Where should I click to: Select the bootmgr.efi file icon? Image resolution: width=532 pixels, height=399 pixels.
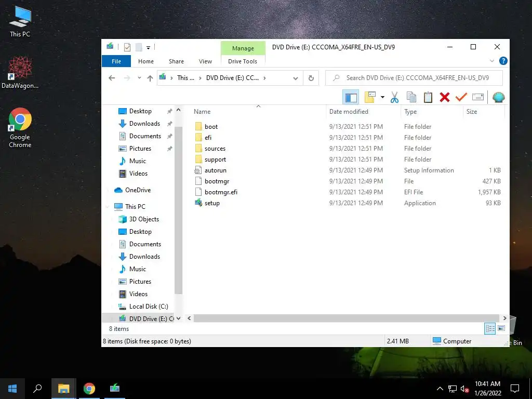point(198,192)
